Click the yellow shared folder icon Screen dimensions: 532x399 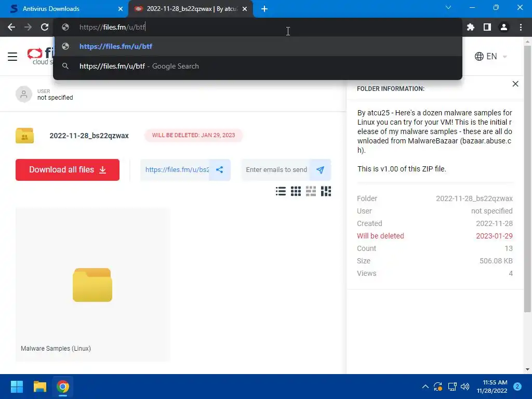[x=24, y=136]
